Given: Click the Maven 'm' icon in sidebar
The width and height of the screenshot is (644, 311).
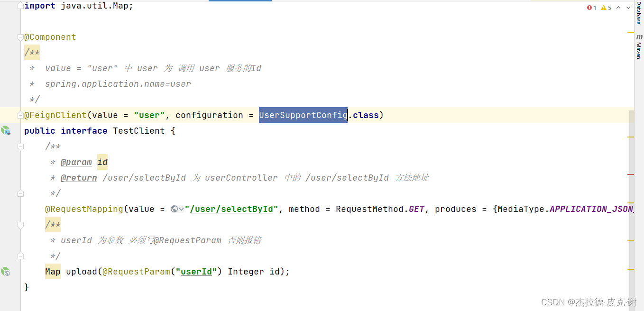Looking at the screenshot, I should click(639, 37).
